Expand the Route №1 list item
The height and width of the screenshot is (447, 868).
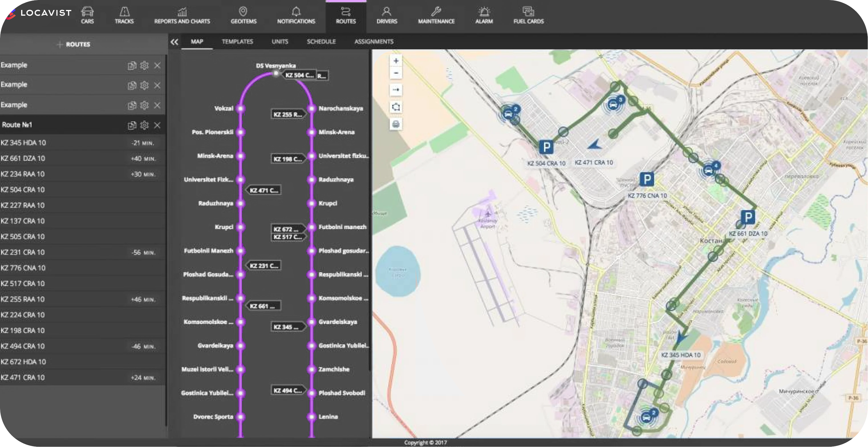17,125
